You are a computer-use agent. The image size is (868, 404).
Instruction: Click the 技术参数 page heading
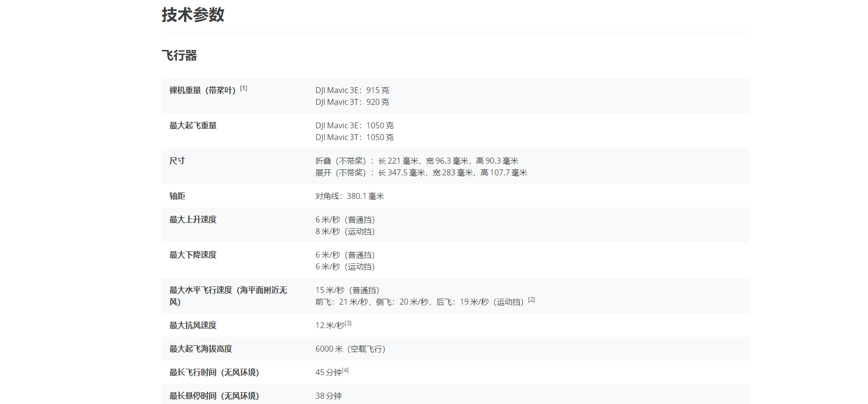(193, 15)
